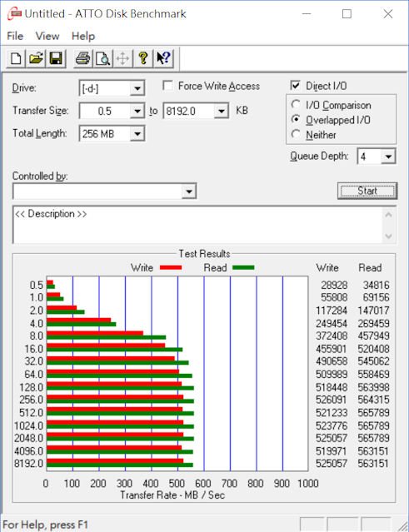Enable Force Write Access checkbox

point(167,86)
